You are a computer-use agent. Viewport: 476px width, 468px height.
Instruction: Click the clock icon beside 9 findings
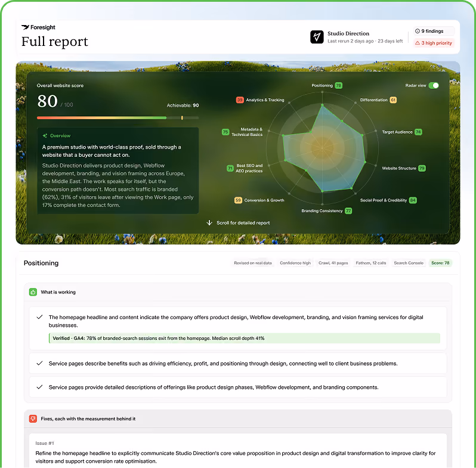tap(418, 31)
